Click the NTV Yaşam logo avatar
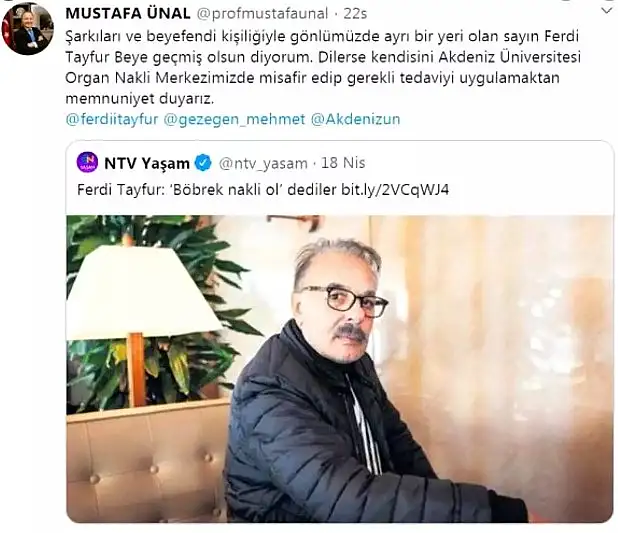 (87, 162)
